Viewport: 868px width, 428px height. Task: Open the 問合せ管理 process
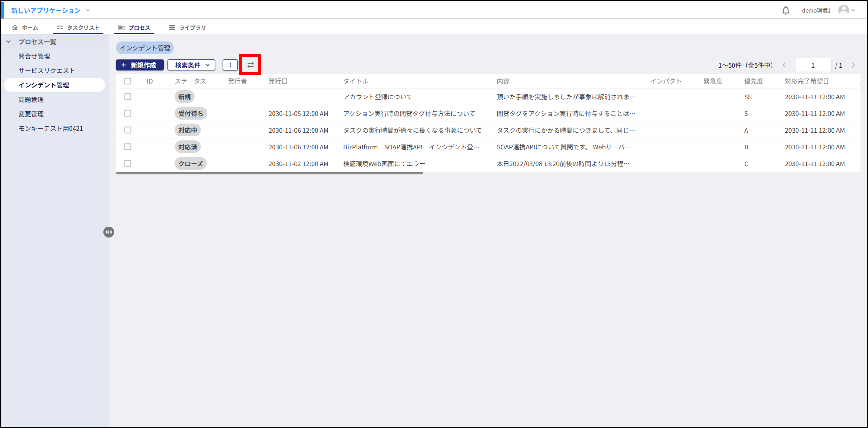[x=34, y=56]
